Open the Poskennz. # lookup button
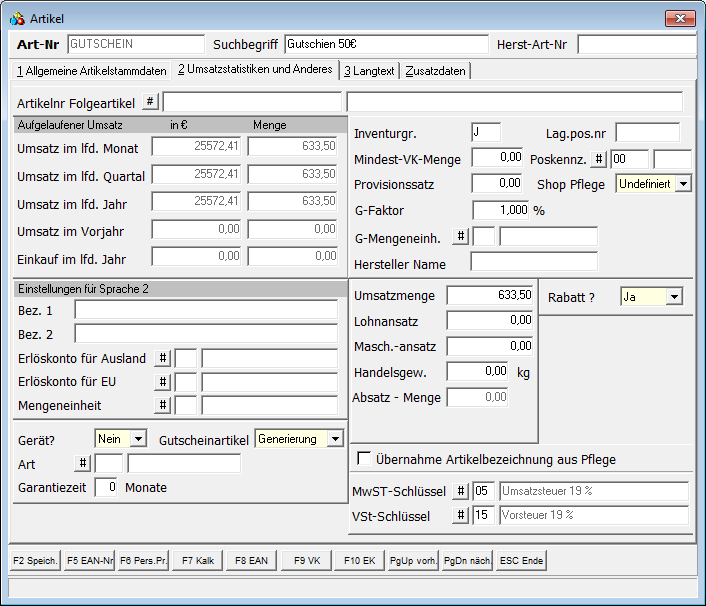 point(598,159)
